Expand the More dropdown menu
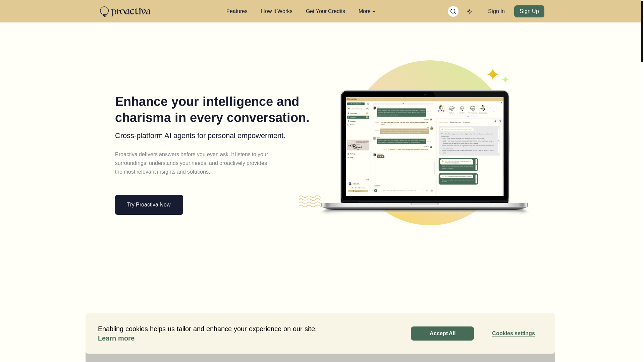 (x=367, y=11)
